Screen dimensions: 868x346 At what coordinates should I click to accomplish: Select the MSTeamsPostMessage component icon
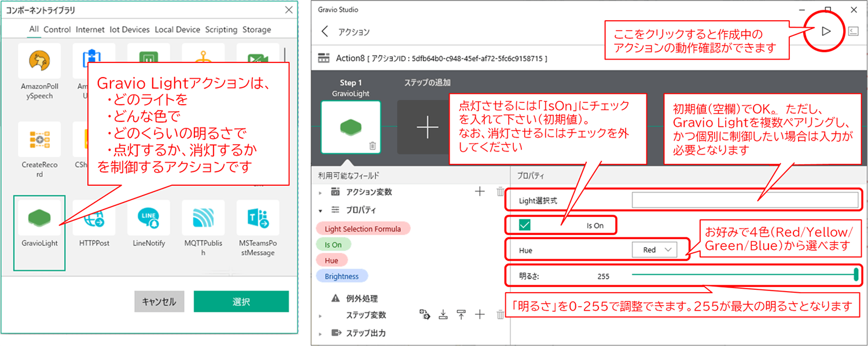[258, 218]
